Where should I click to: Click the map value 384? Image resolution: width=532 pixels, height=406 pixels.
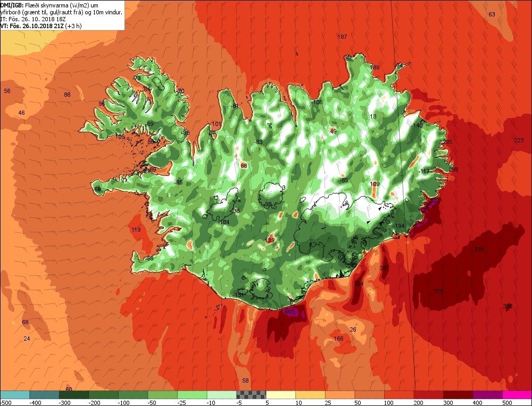coord(359,284)
